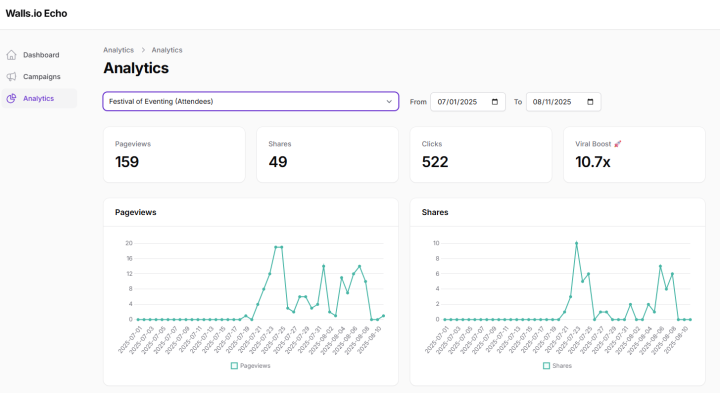Open the Campaigns menu item
720x393 pixels.
[x=39, y=77]
